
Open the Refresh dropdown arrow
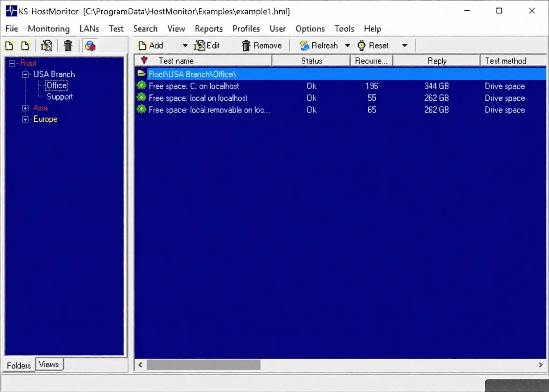(347, 46)
